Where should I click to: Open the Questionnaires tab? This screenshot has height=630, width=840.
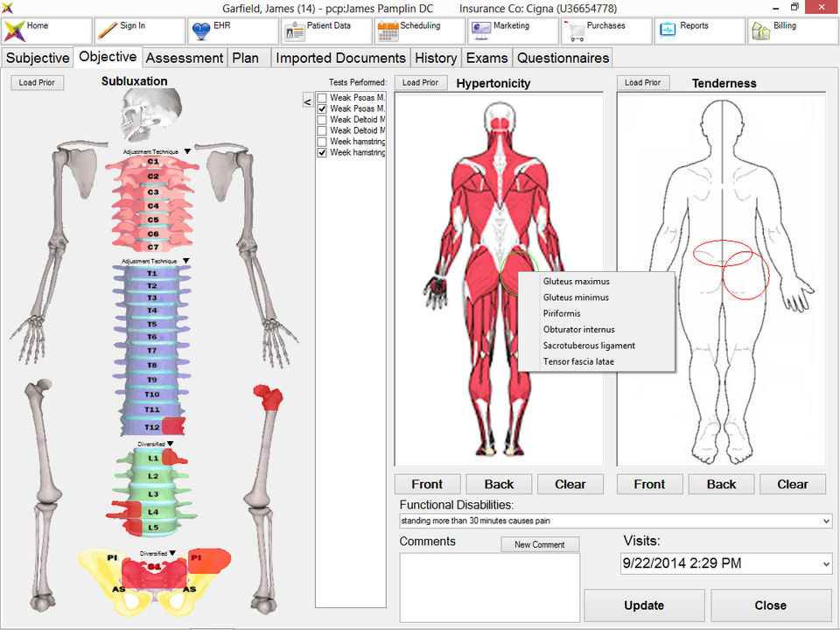pos(563,58)
